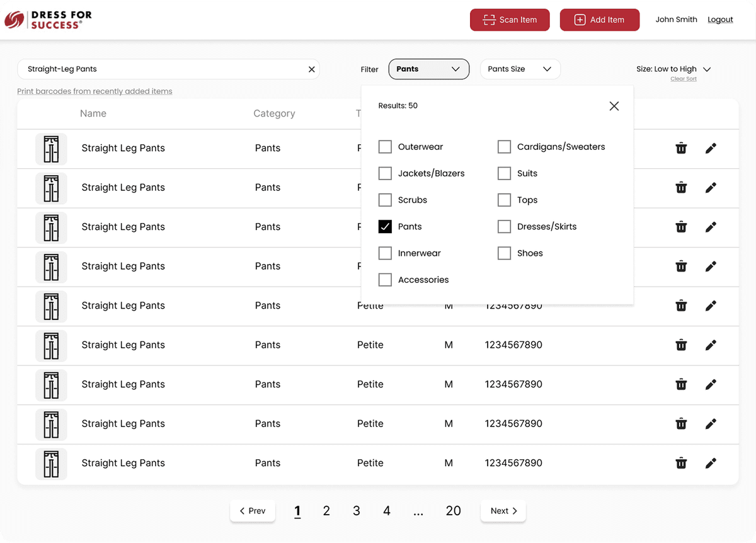Click the trash icon in the first row
756x543 pixels.
(x=681, y=149)
